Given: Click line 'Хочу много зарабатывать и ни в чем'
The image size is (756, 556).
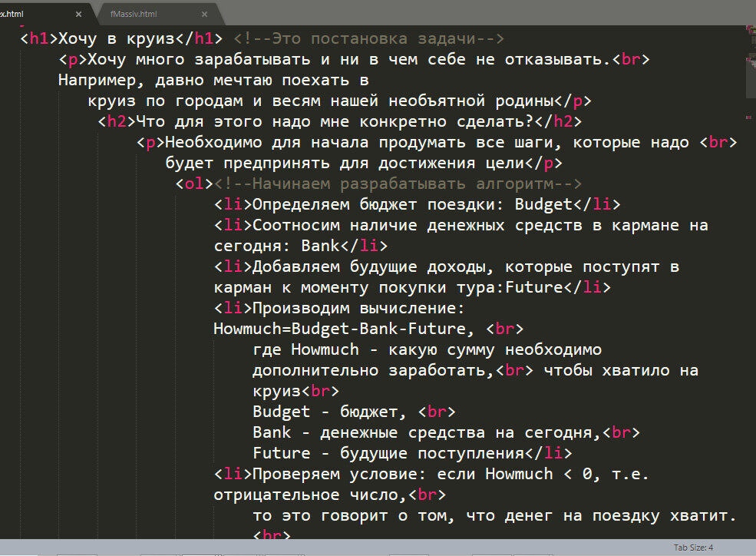Looking at the screenshot, I should click(354, 59).
